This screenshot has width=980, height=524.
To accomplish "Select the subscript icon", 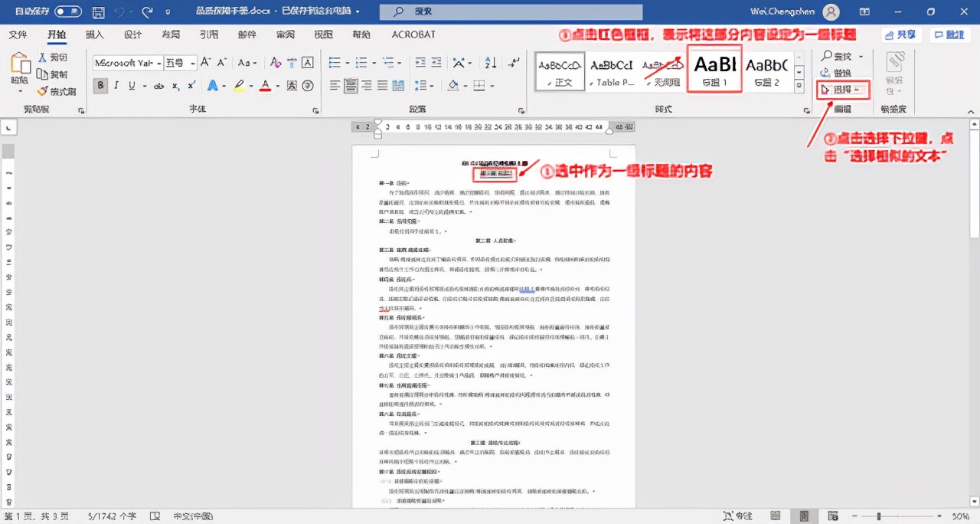I will pyautogui.click(x=175, y=84).
